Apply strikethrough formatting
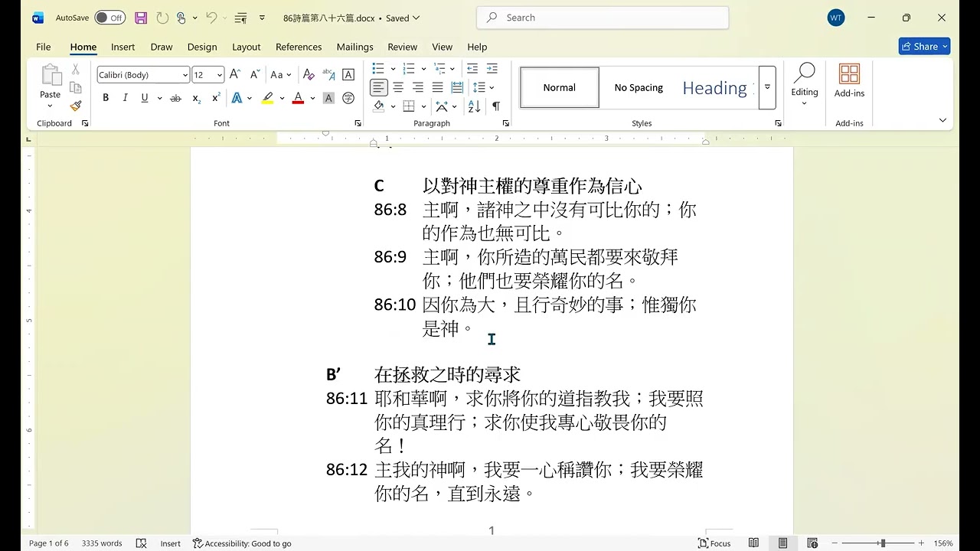980x551 pixels. pos(175,98)
